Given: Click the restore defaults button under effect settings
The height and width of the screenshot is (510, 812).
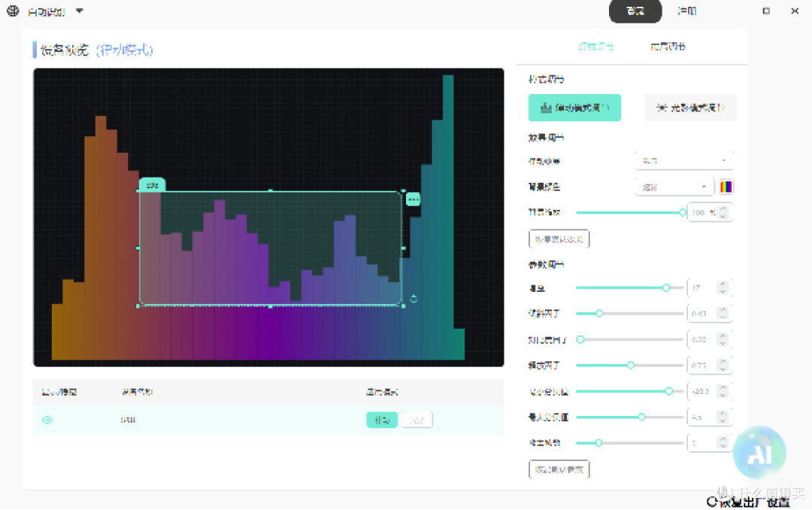Looking at the screenshot, I should tap(559, 239).
